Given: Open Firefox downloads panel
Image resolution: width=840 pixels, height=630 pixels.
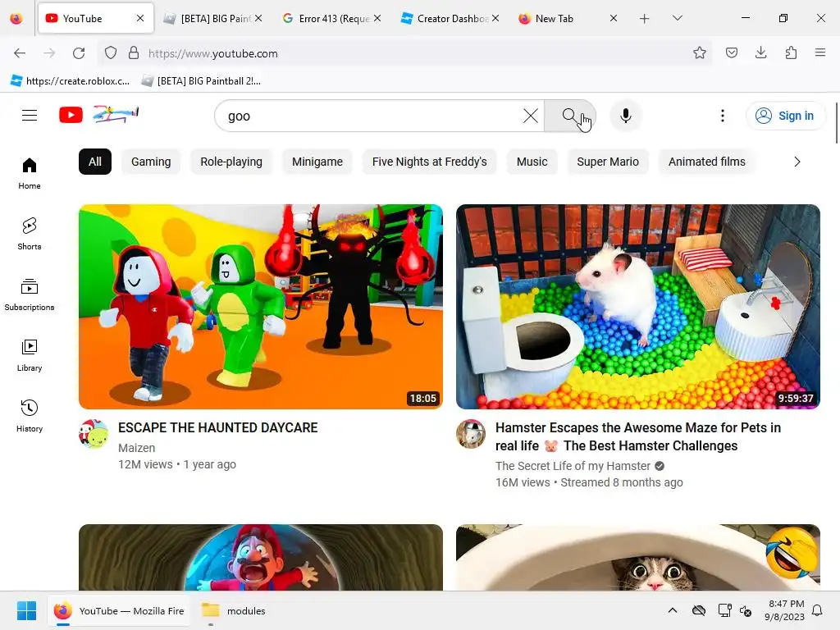Looking at the screenshot, I should coord(760,52).
